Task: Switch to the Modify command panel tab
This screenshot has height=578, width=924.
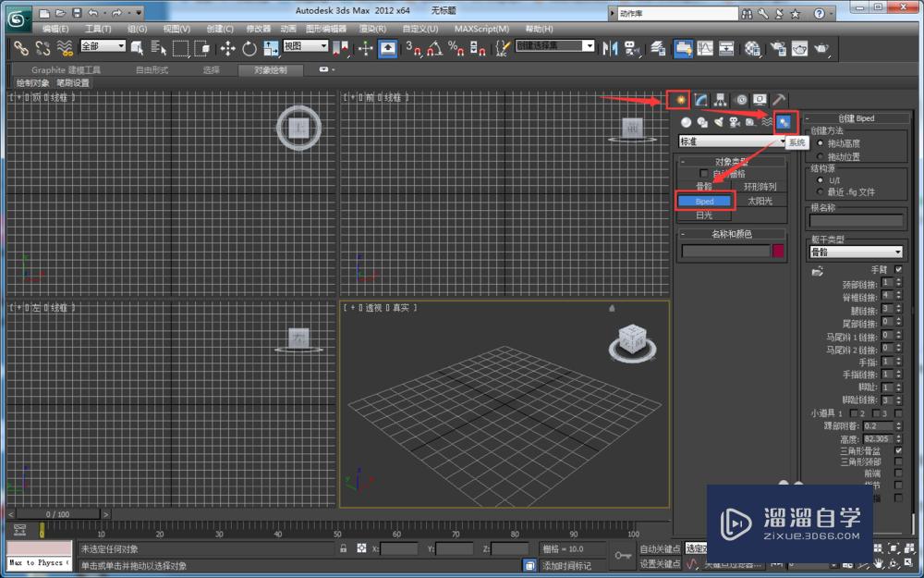Action: click(x=700, y=100)
